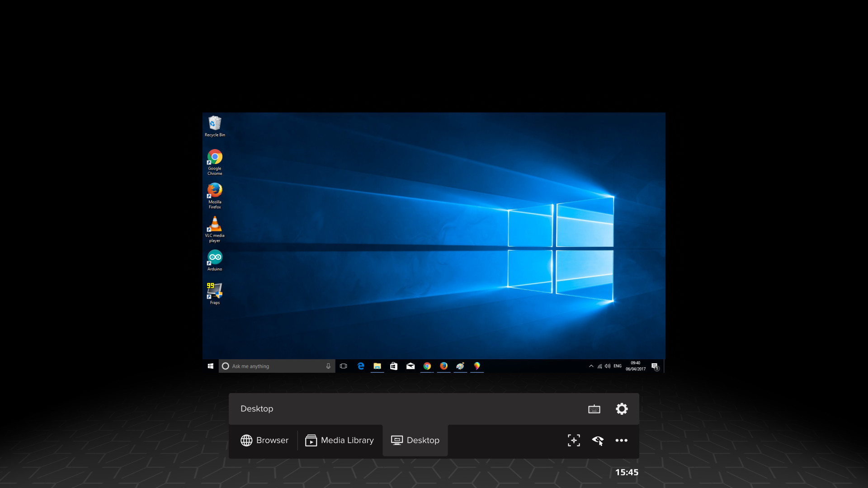Toggle Task View in the taskbar
This screenshot has width=868, height=488.
[x=343, y=366]
